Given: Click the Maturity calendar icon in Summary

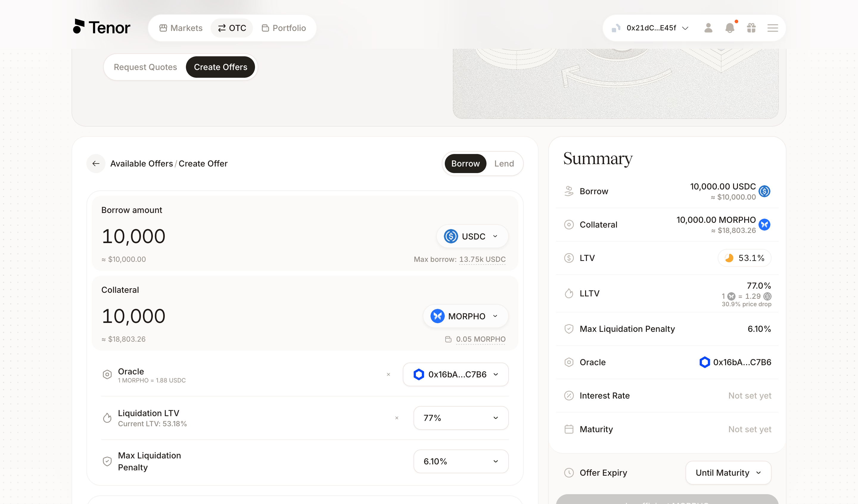Looking at the screenshot, I should 569,429.
